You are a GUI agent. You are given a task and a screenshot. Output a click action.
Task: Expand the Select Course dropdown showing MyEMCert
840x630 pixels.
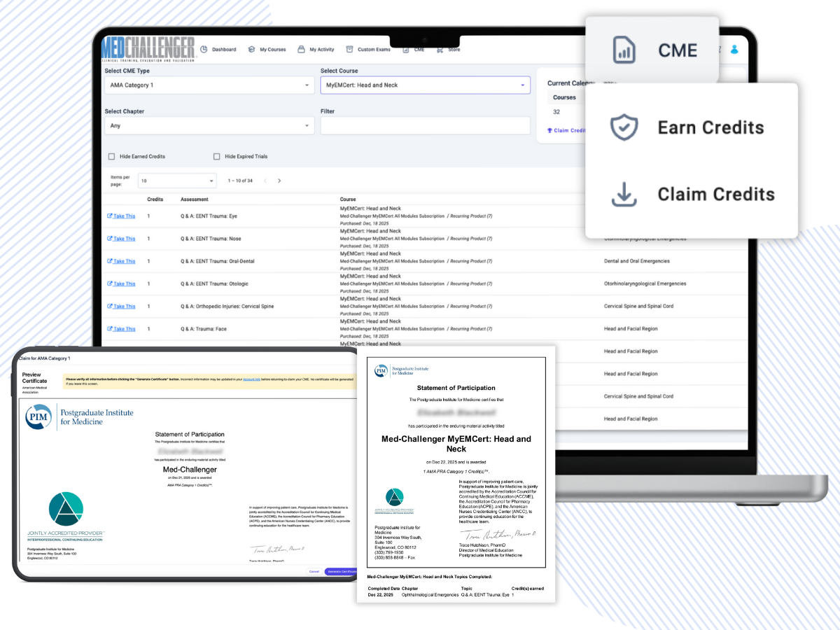point(423,84)
